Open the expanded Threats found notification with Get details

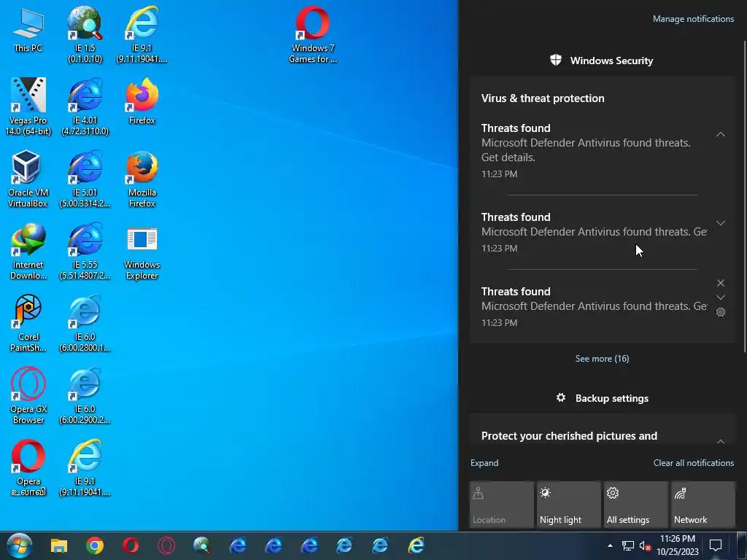[602, 151]
